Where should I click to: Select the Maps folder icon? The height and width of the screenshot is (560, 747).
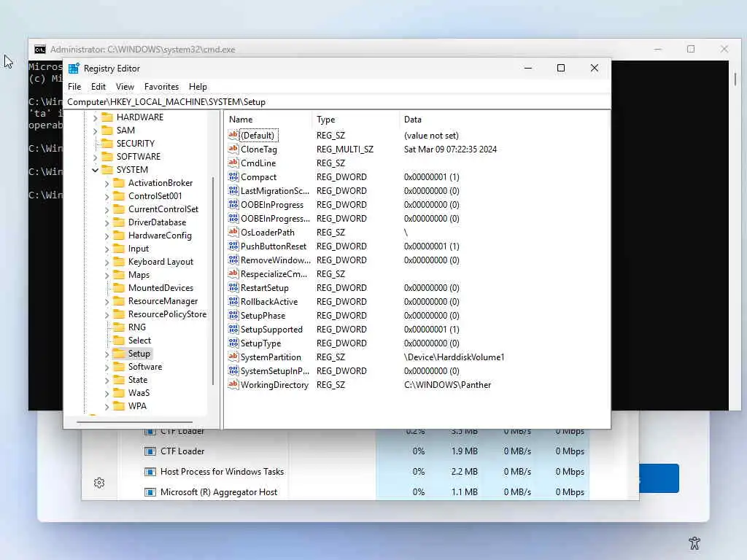point(119,275)
